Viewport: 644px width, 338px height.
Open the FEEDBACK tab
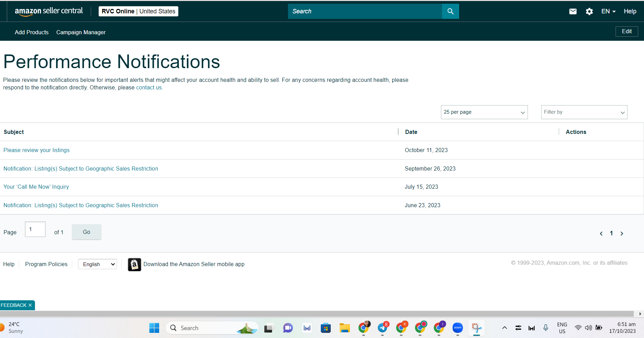tap(14, 305)
